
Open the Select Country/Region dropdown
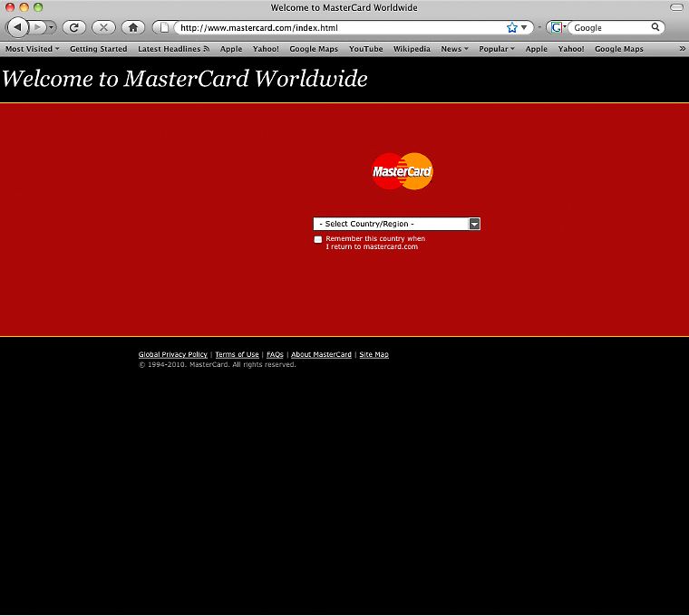pyautogui.click(x=396, y=224)
